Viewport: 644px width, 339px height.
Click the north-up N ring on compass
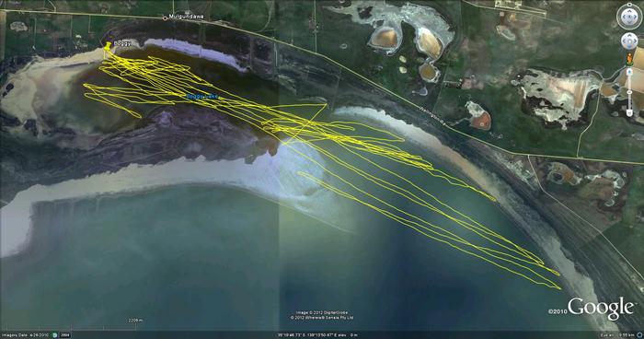tap(629, 4)
